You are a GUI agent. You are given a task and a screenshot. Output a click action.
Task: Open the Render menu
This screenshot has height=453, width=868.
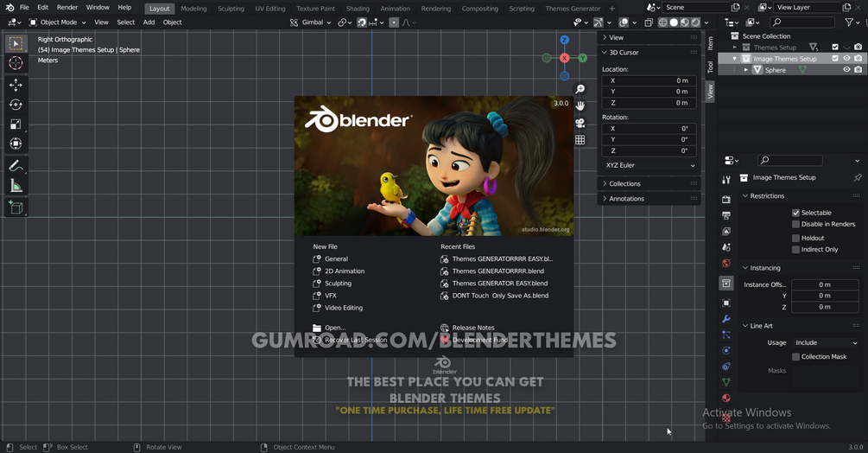pyautogui.click(x=67, y=8)
